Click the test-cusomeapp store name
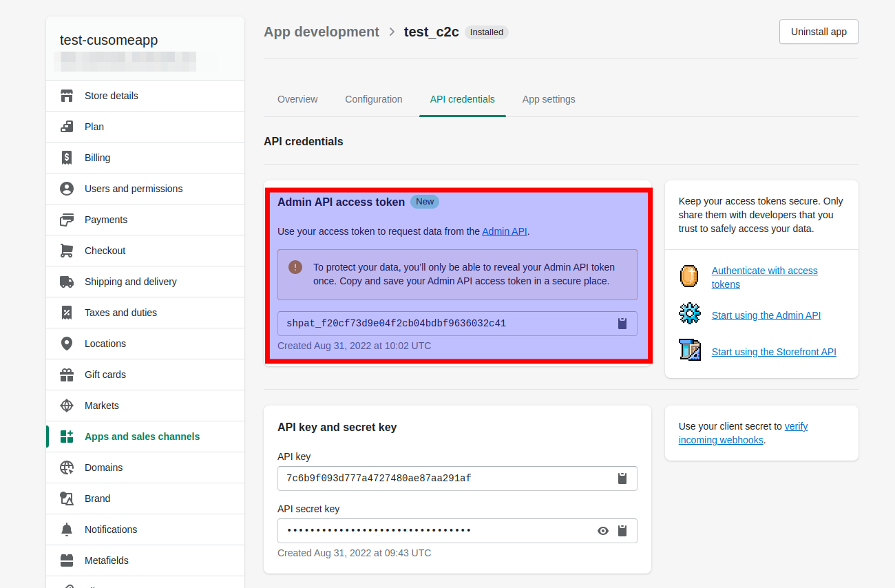Screen dimensions: 895x588 (x=109, y=40)
